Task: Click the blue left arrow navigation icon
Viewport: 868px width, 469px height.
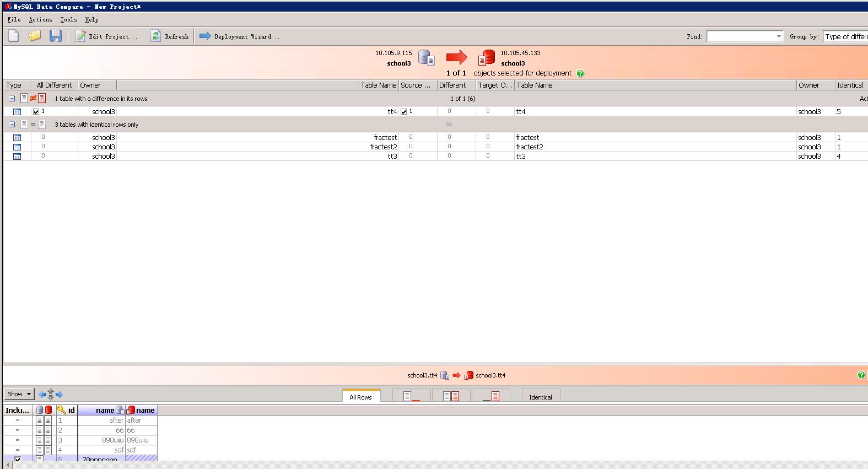Action: [42, 395]
